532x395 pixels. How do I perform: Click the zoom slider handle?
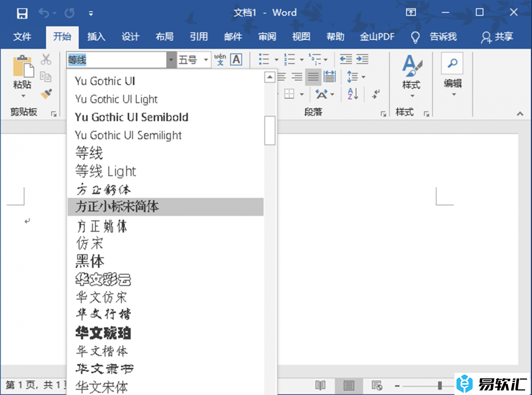pyautogui.click(x=440, y=386)
